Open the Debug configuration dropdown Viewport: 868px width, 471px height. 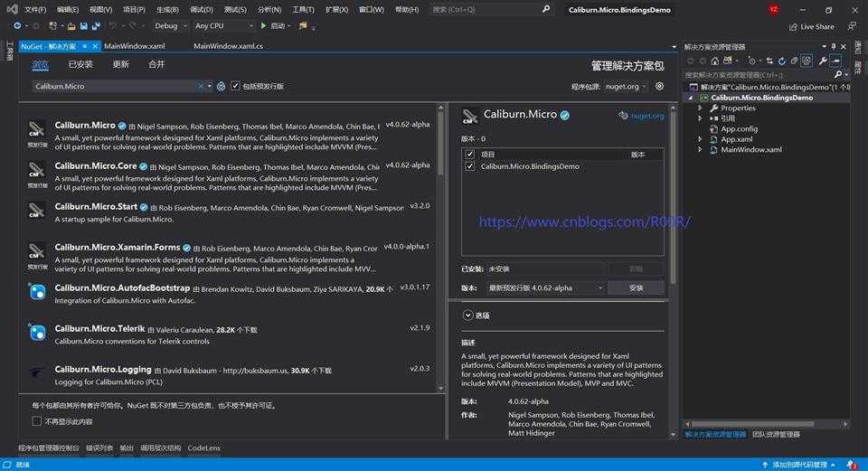coord(170,26)
